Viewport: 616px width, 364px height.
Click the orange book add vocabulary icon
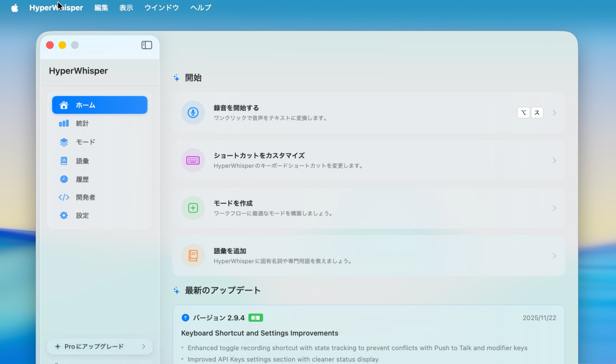click(193, 256)
